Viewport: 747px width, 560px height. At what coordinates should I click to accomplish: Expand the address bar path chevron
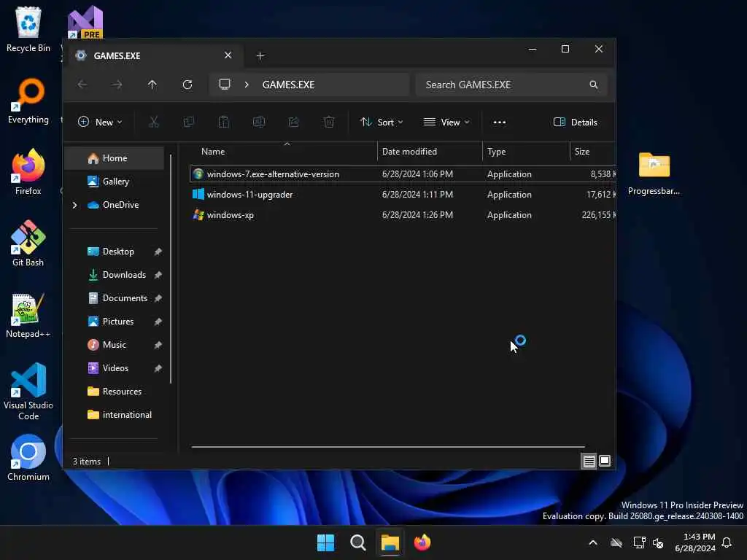[x=247, y=85]
